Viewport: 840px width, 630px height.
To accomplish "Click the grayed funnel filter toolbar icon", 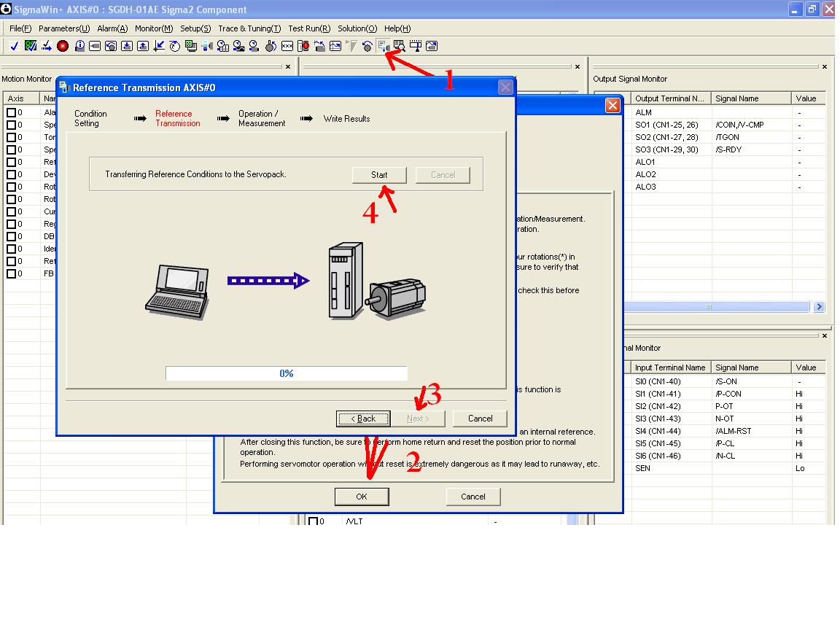I will coord(351,46).
